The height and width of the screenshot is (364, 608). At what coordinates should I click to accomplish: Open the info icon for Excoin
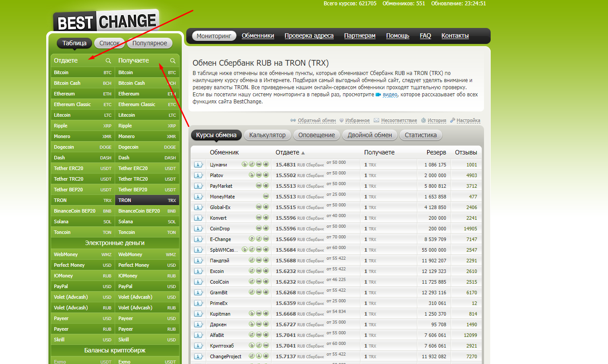[198, 271]
